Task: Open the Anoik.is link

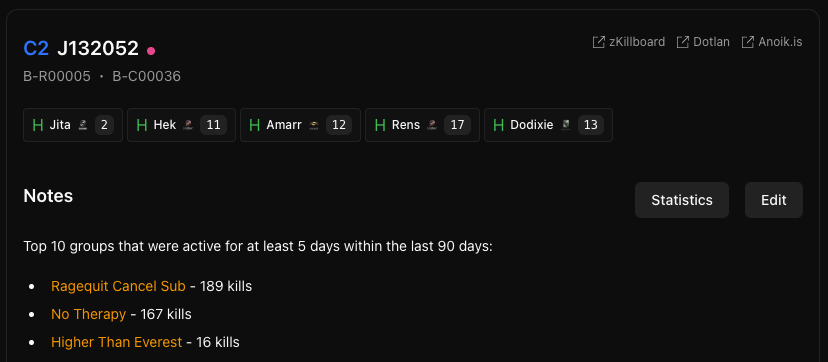Action: pos(772,42)
